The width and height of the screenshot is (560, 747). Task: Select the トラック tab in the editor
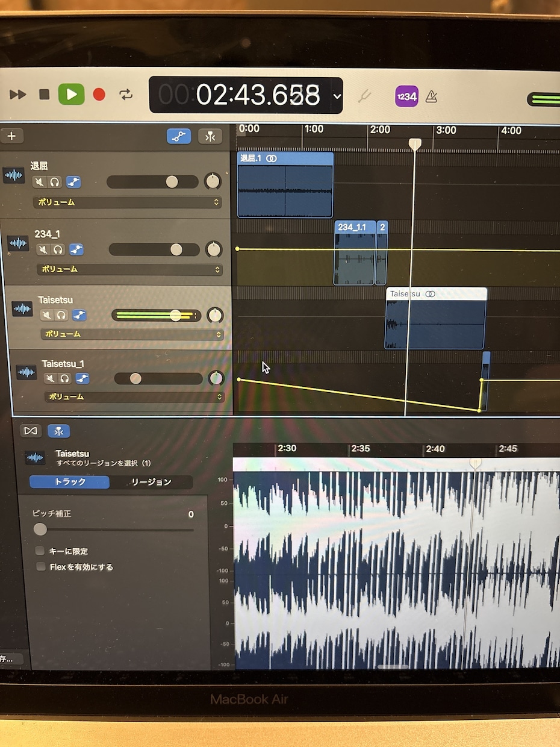tap(70, 482)
